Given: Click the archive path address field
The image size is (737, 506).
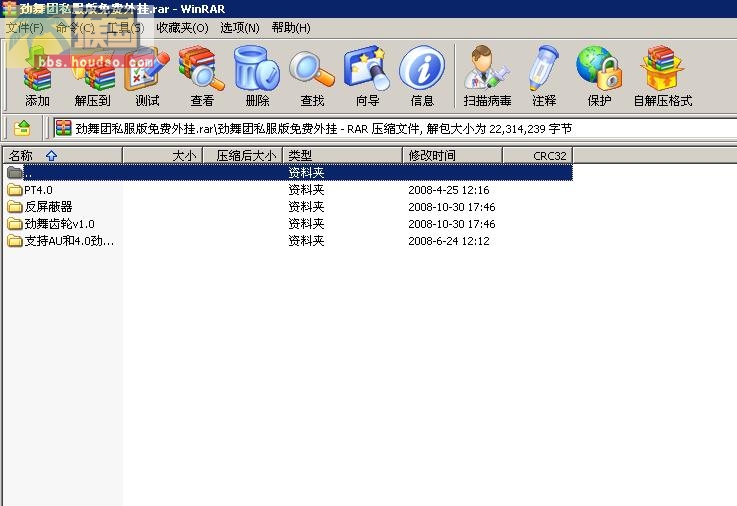Looking at the screenshot, I should click(x=395, y=128).
